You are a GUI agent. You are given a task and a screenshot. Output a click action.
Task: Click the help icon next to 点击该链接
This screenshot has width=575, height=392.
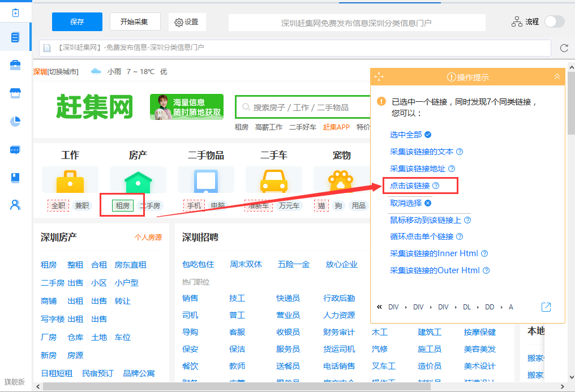click(436, 186)
